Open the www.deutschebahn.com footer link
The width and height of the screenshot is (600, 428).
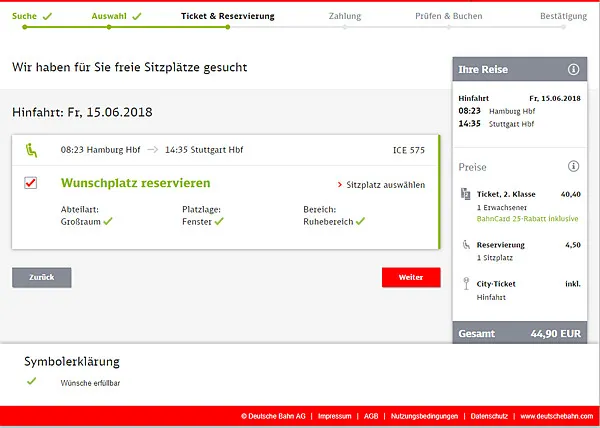coord(557,416)
